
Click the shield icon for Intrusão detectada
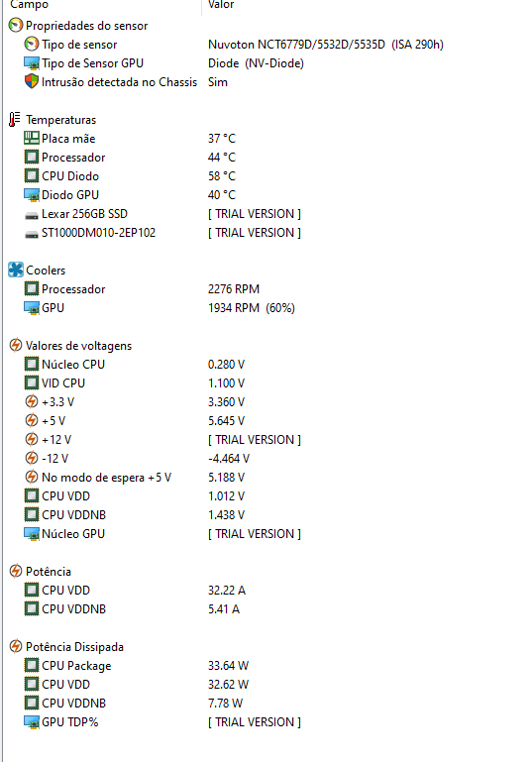pyautogui.click(x=31, y=81)
